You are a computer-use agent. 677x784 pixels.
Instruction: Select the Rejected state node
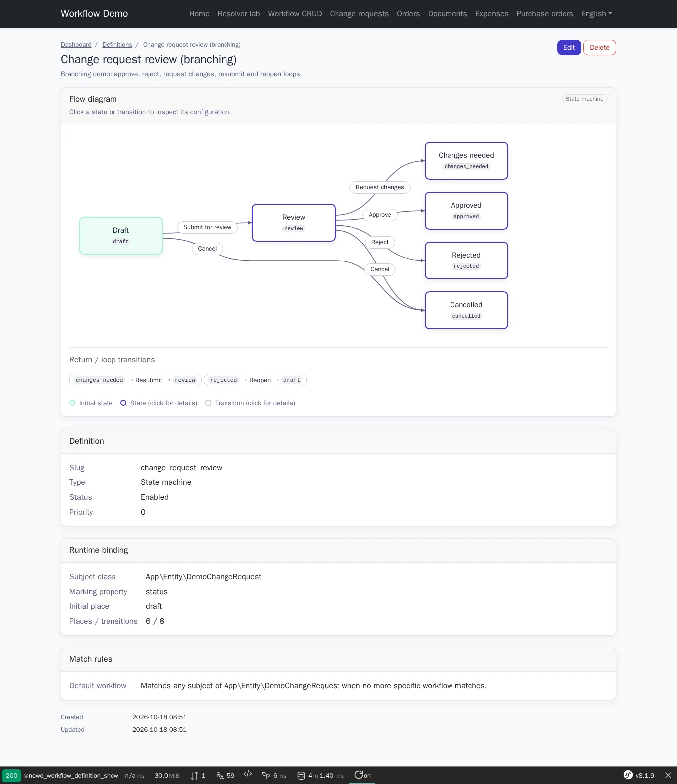click(466, 261)
